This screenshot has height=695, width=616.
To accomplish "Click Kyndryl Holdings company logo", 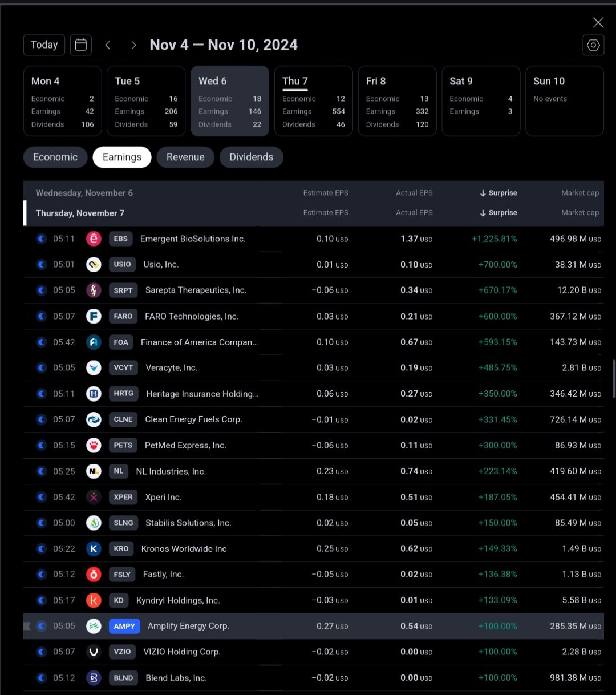I will point(94,600).
